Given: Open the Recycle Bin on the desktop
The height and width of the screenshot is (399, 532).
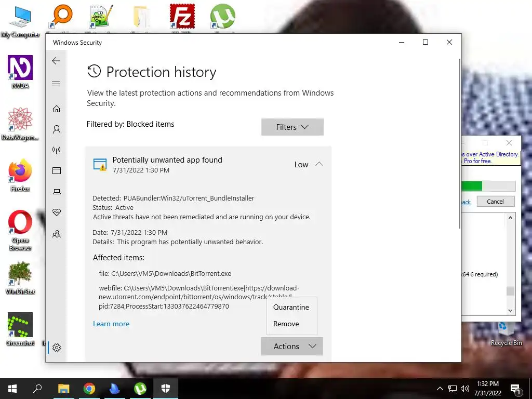Looking at the screenshot, I should click(506, 335).
